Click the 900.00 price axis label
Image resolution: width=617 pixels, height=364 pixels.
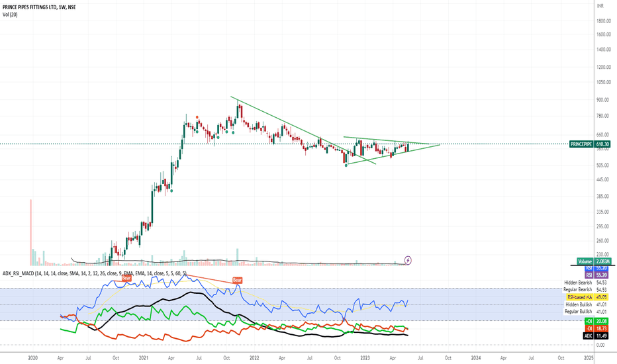(x=603, y=100)
